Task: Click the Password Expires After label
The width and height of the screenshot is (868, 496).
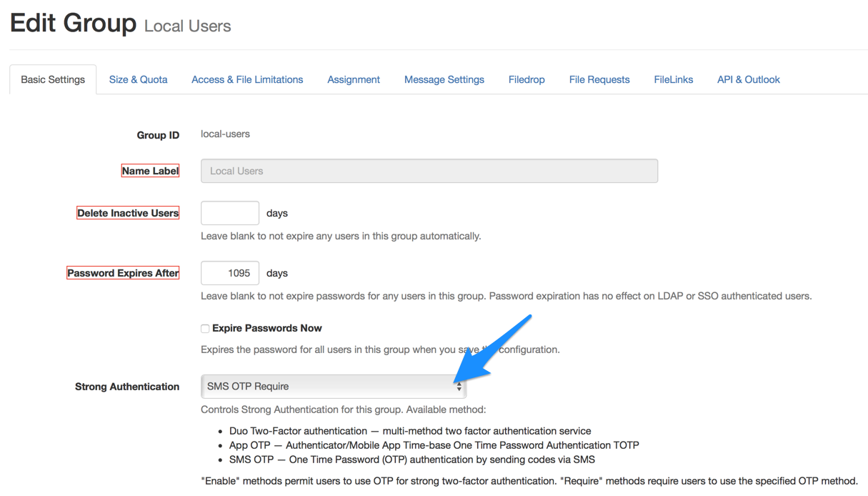Action: [123, 273]
